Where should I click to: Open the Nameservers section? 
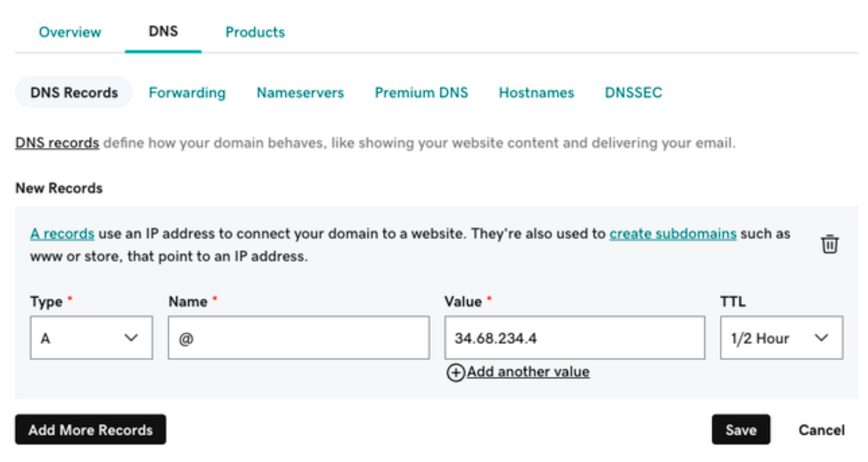[300, 92]
